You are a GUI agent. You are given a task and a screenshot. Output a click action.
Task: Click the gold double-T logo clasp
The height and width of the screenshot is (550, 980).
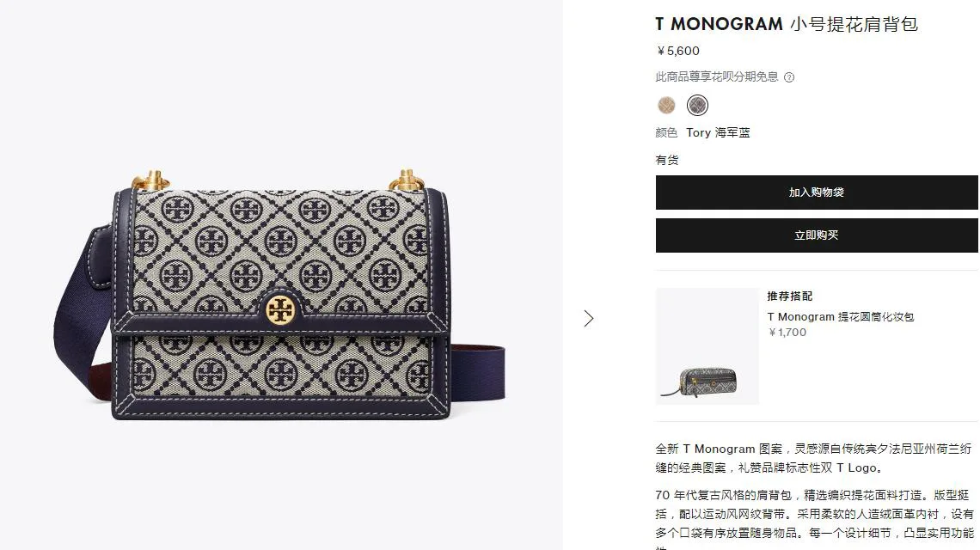click(x=280, y=310)
